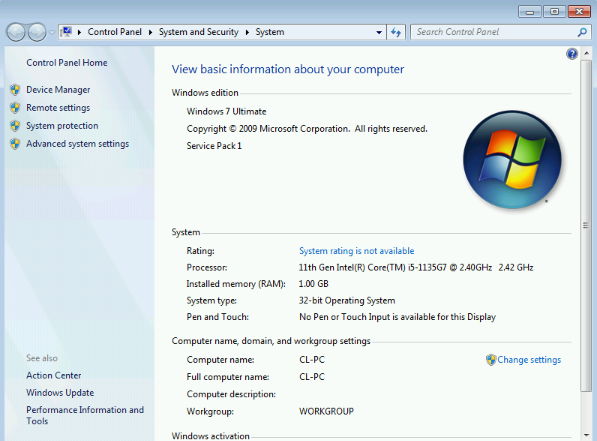The image size is (597, 441).
Task: Close the System window
Action: click(x=579, y=12)
